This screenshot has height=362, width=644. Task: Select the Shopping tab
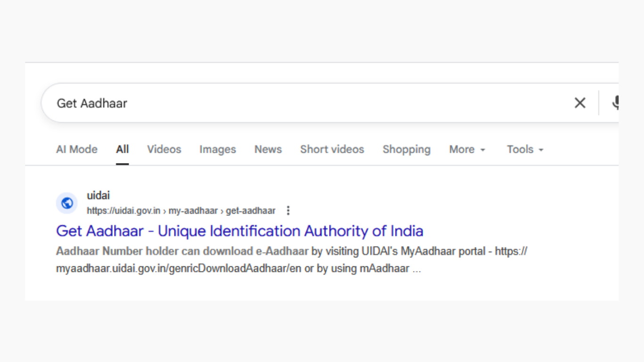[x=406, y=149]
